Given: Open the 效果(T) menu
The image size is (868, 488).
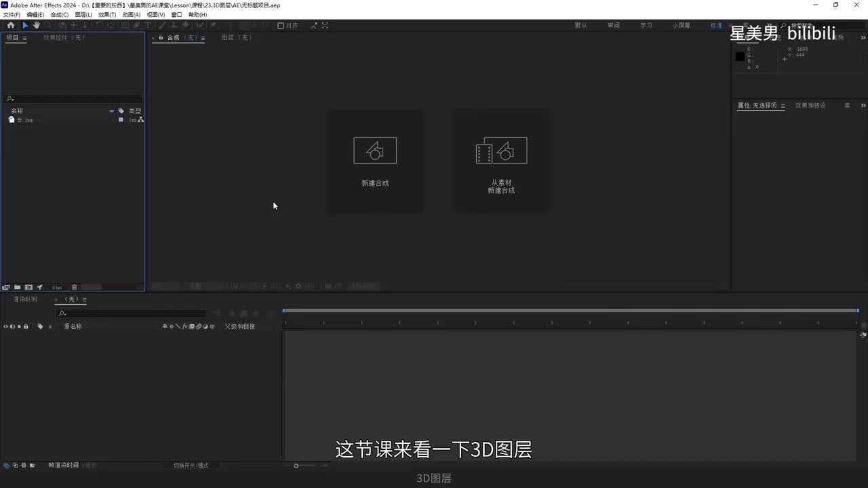Looking at the screenshot, I should [x=107, y=14].
